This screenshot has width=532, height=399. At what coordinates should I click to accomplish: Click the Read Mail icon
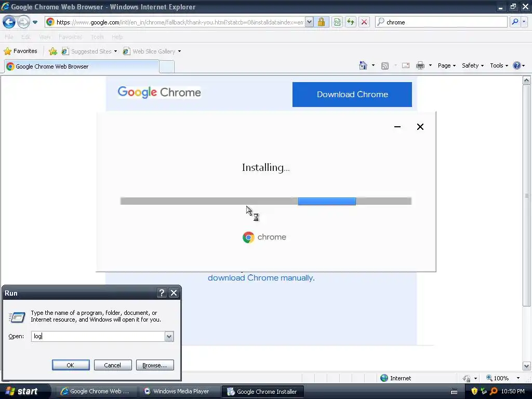click(x=406, y=65)
